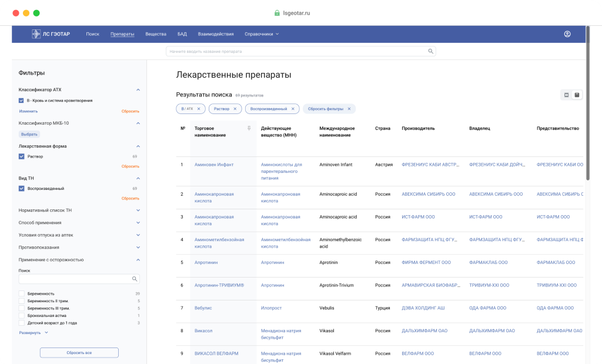Switch to table view icon
This screenshot has height=364, width=602.
(x=577, y=95)
